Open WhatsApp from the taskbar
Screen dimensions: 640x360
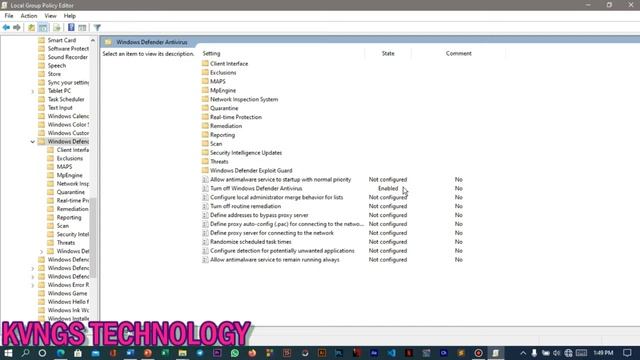[x=235, y=353]
